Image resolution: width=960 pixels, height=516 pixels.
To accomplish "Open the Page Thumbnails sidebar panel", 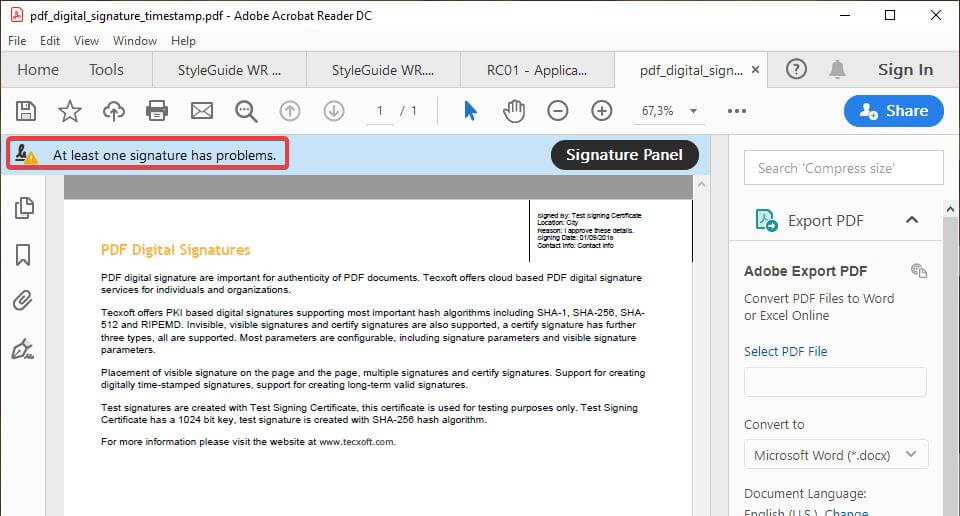I will pyautogui.click(x=24, y=208).
